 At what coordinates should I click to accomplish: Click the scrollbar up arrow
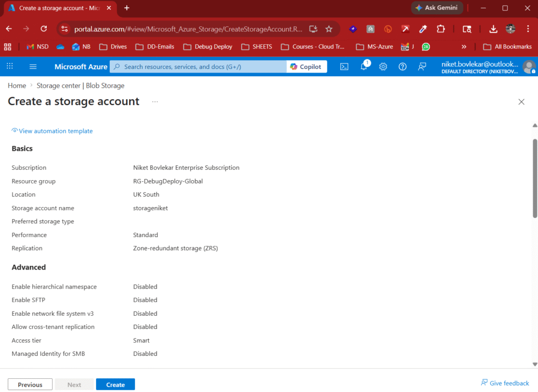534,126
